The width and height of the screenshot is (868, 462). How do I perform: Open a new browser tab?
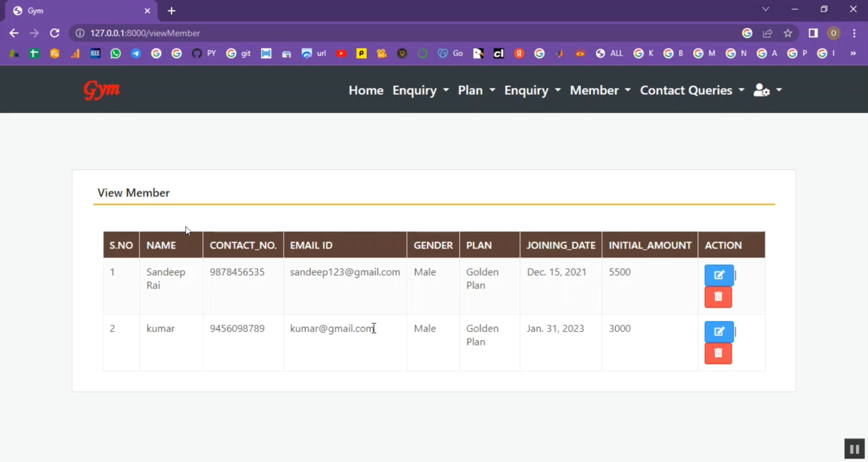tap(171, 11)
